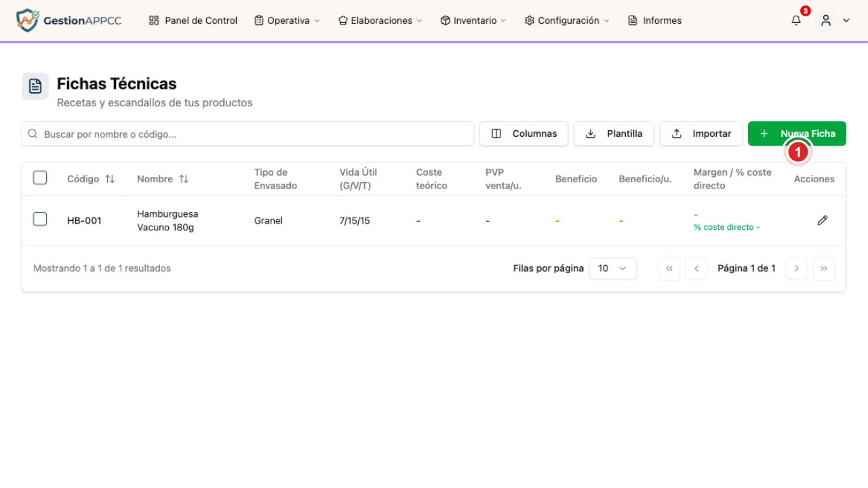Download the Plantilla
The height and width of the screenshot is (488, 868).
point(614,134)
